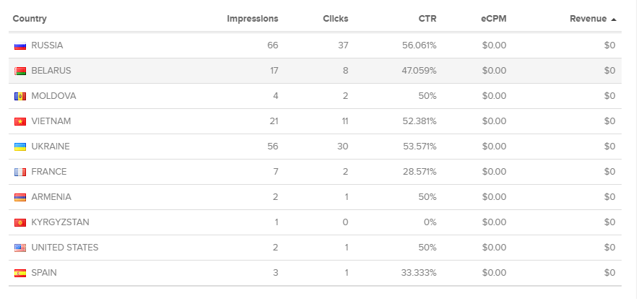
Task: Sort by the CTR column header
Action: [427, 19]
